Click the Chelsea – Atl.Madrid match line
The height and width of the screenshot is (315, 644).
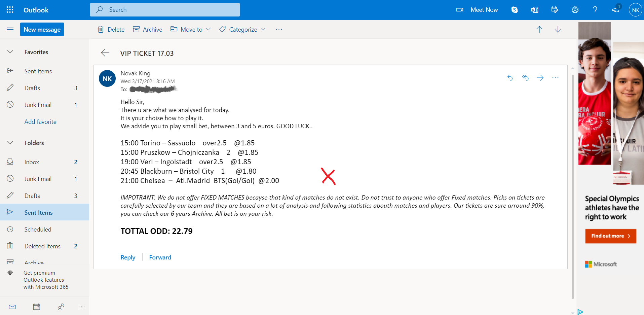200,180
